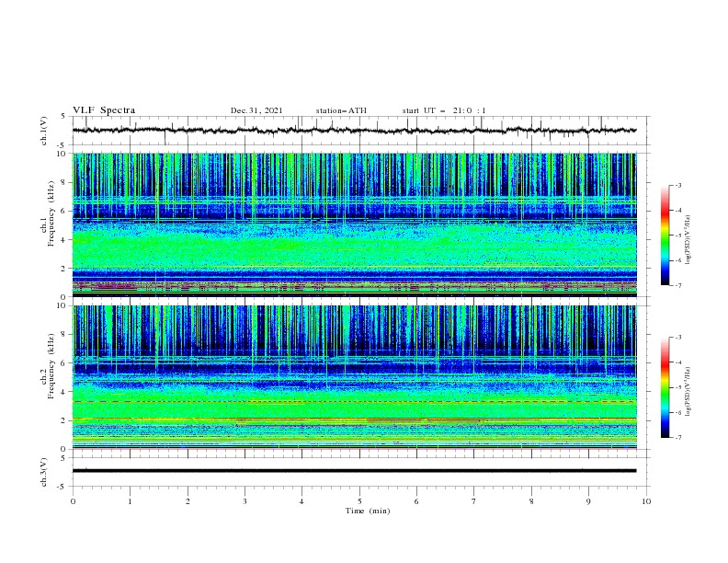The image size is (728, 563).
Task: Click time axis tick label "5"
Action: tap(359, 501)
